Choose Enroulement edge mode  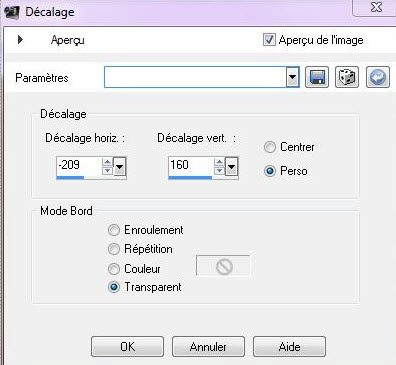[114, 230]
